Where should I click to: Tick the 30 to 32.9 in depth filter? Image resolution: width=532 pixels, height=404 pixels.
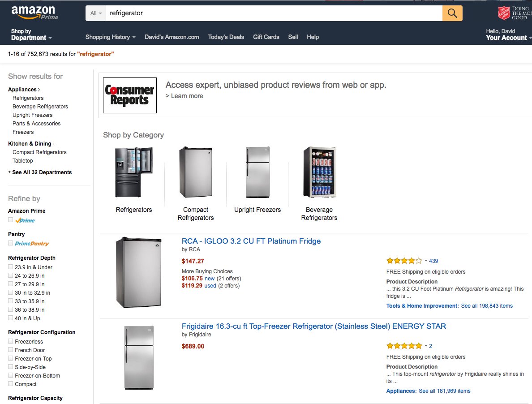[11, 292]
